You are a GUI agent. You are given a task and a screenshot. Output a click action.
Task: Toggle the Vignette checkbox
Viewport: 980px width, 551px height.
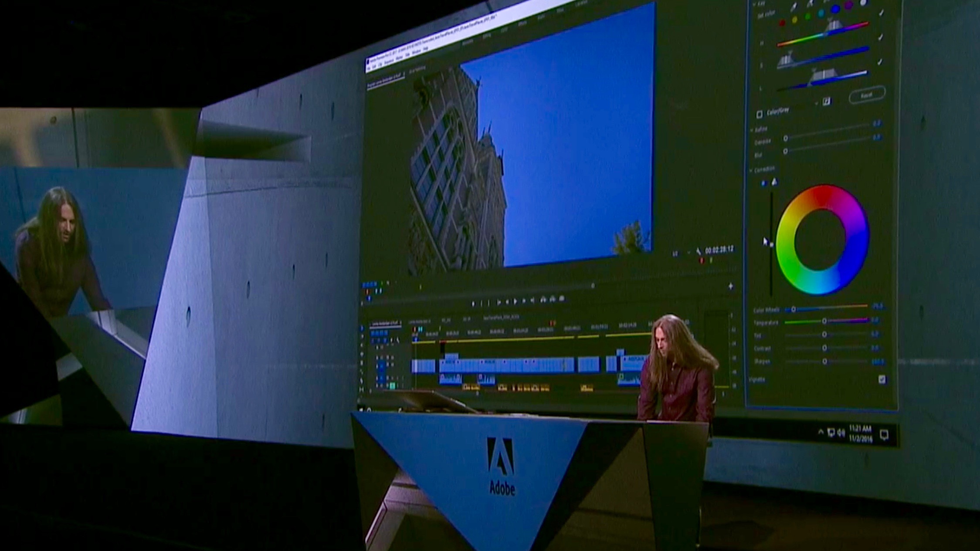pos(882,379)
